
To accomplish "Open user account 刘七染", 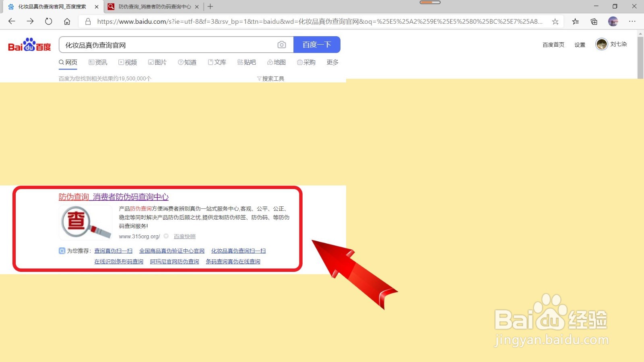I will tap(611, 44).
